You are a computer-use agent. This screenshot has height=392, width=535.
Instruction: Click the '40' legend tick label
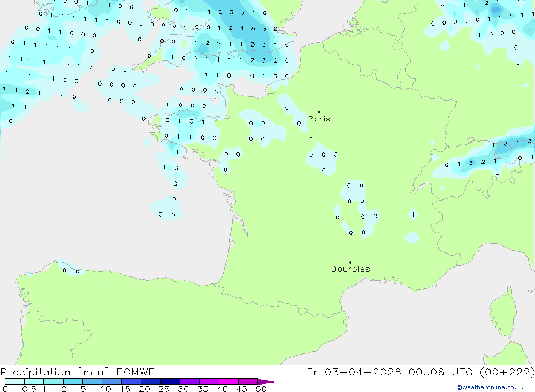[x=222, y=389]
